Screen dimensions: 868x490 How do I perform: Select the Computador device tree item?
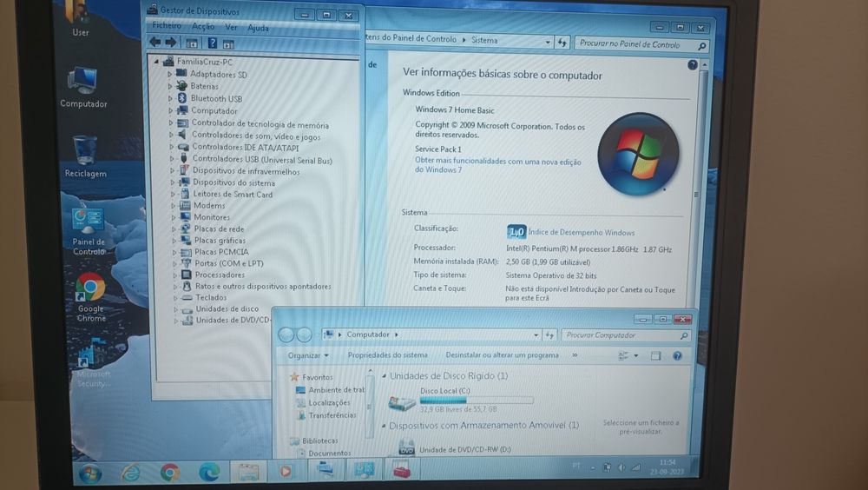point(214,110)
